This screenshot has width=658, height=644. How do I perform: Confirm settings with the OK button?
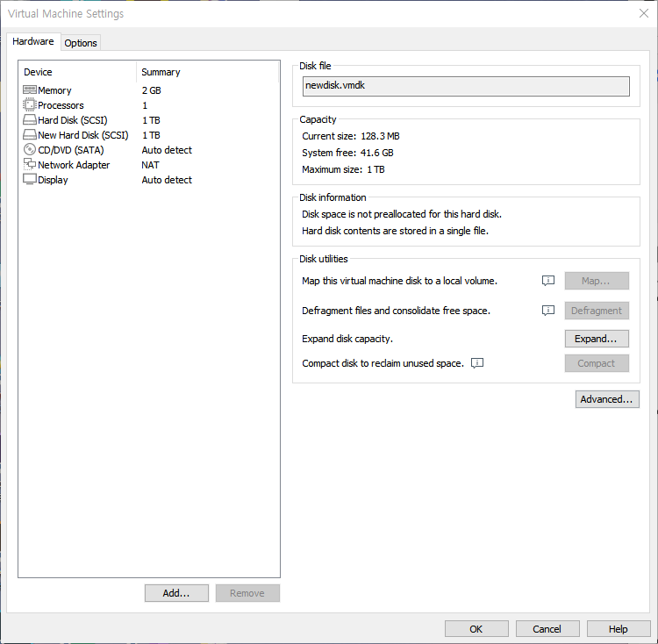tap(476, 629)
